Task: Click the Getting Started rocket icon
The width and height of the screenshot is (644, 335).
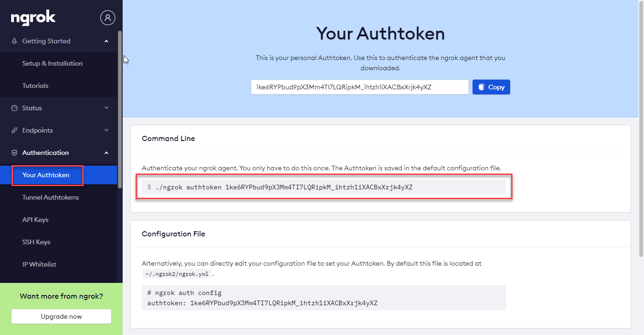Action: point(14,41)
